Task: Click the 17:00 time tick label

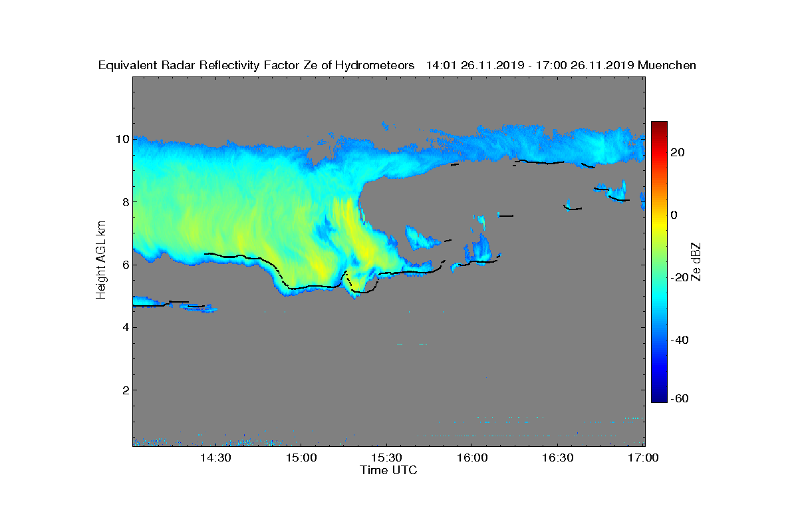Action: [643, 458]
